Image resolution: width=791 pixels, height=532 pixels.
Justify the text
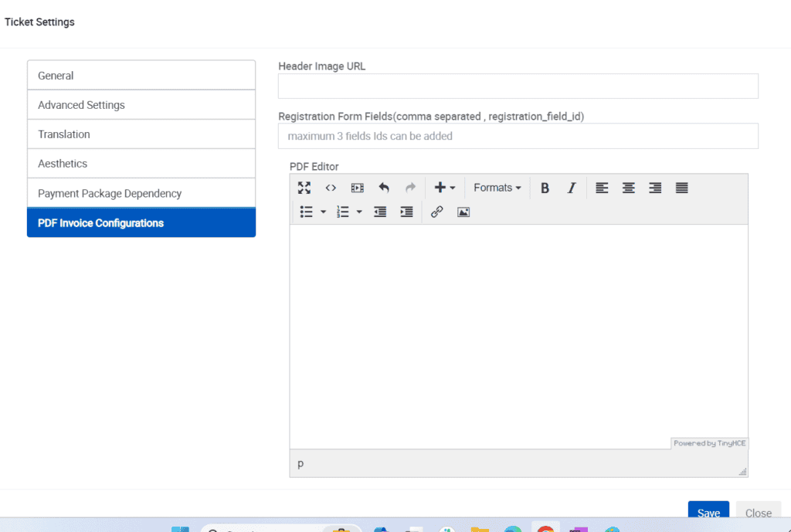click(x=682, y=188)
